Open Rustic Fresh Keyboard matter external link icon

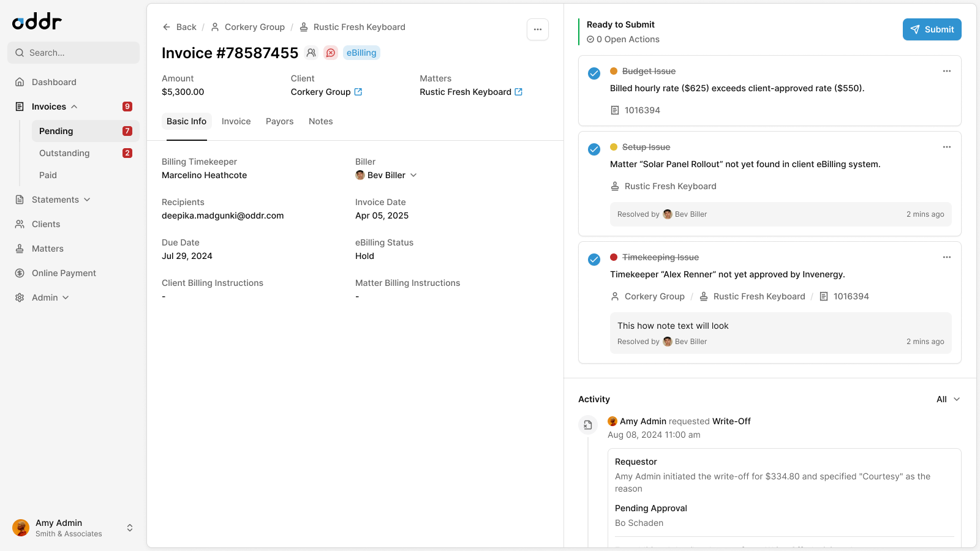(x=519, y=92)
